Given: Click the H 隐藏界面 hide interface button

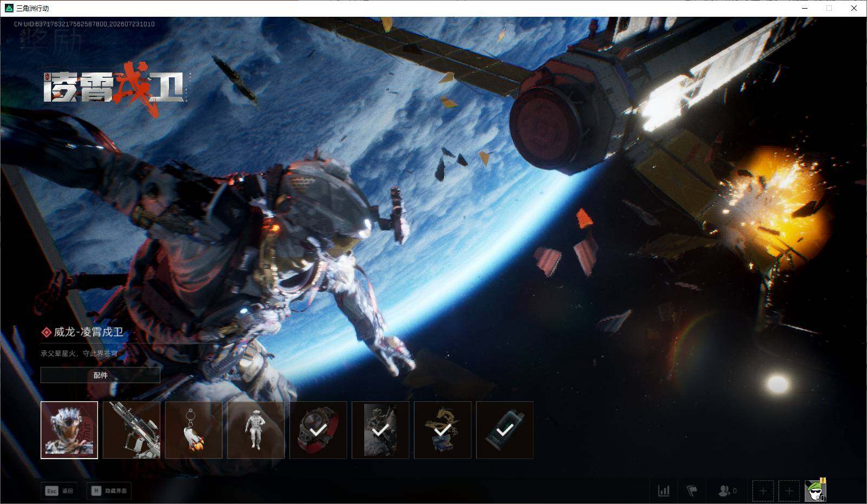Looking at the screenshot, I should pos(109,491).
